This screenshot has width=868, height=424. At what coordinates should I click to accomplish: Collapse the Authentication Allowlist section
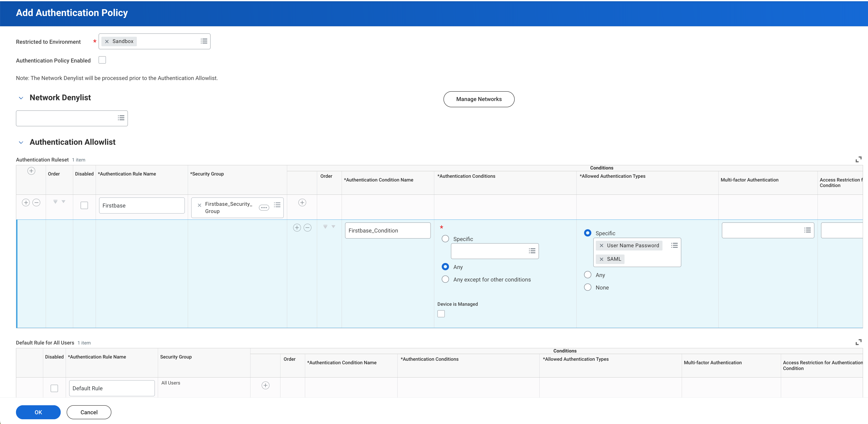pos(21,142)
